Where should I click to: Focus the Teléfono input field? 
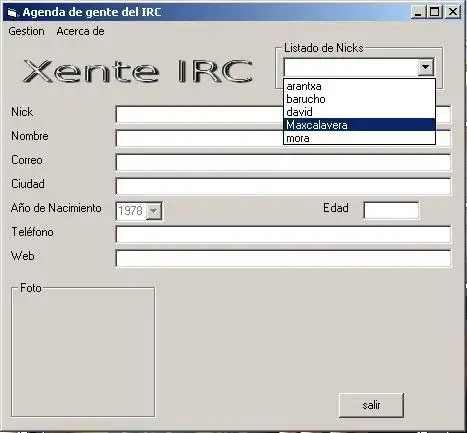click(x=283, y=234)
